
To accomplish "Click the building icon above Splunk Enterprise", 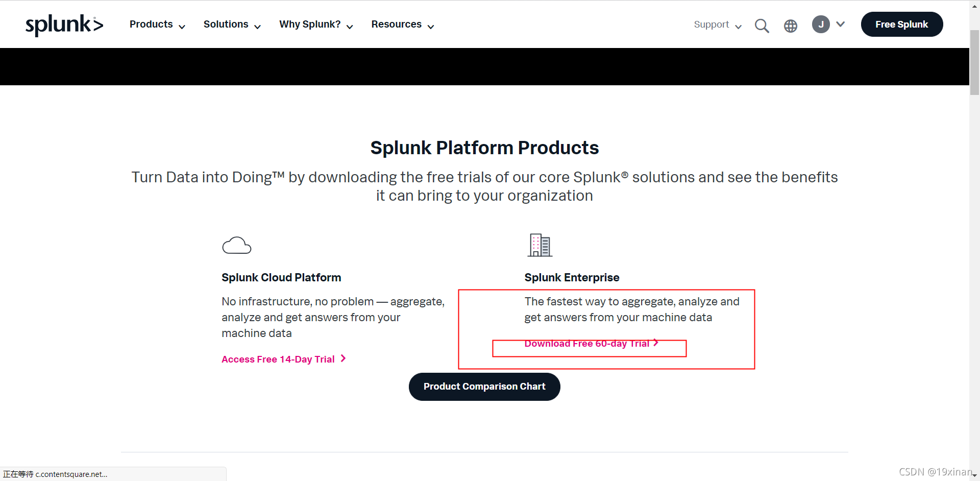I will point(540,245).
